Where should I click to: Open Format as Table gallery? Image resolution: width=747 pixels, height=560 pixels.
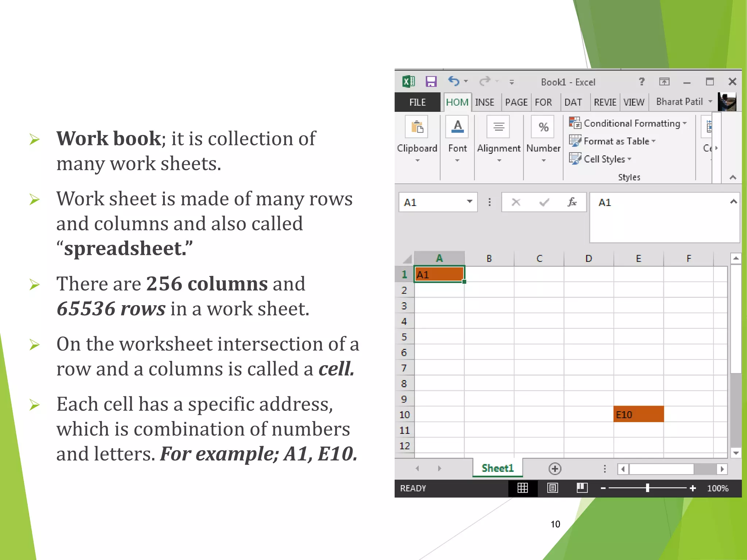point(612,141)
